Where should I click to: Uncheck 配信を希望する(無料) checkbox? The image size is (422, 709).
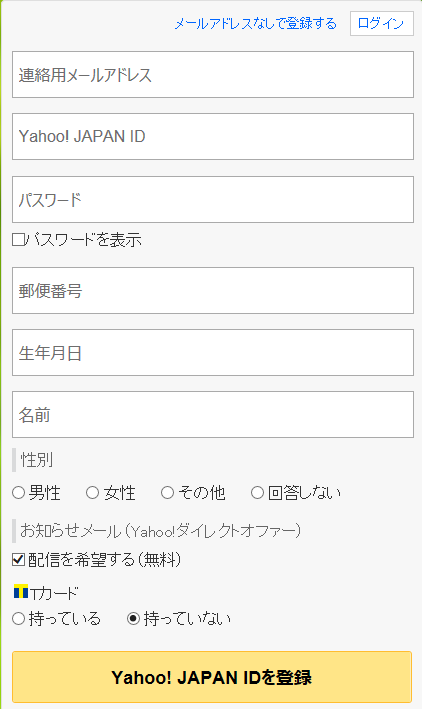pos(18,560)
